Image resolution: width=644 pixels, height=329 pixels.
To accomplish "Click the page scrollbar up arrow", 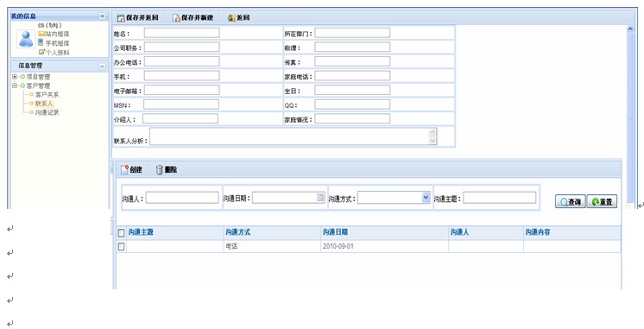I will tap(630, 29).
